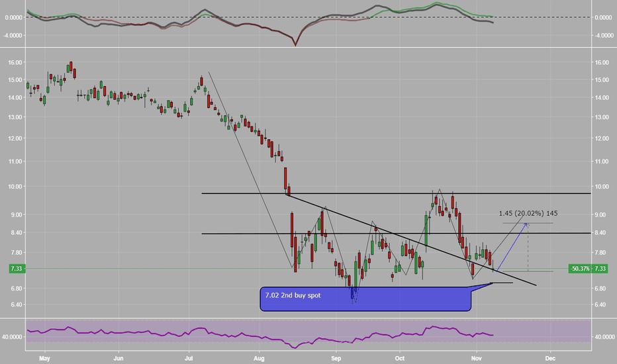Click 14.00 on the left price axis

pos(15,97)
